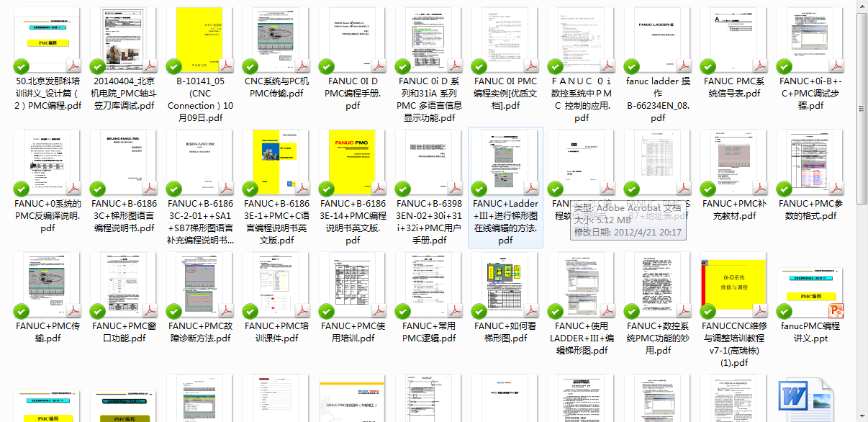Click the PDF badge on FANUC+PMC培训课件.pdf

tap(302, 311)
